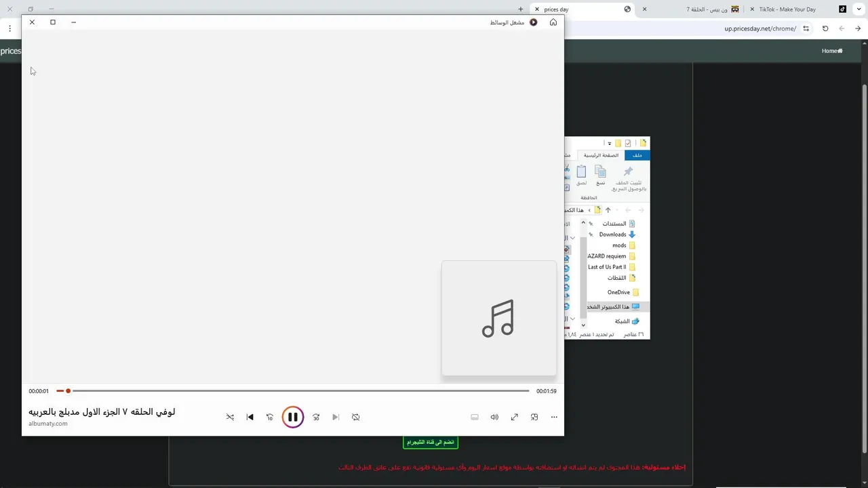
Task: Click the album art music note thumbnail
Action: (x=499, y=318)
